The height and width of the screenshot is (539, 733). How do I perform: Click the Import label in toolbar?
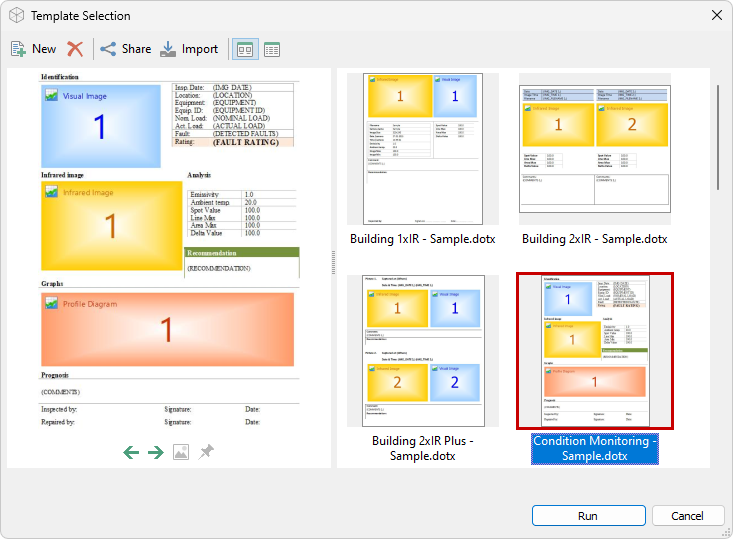(x=200, y=49)
